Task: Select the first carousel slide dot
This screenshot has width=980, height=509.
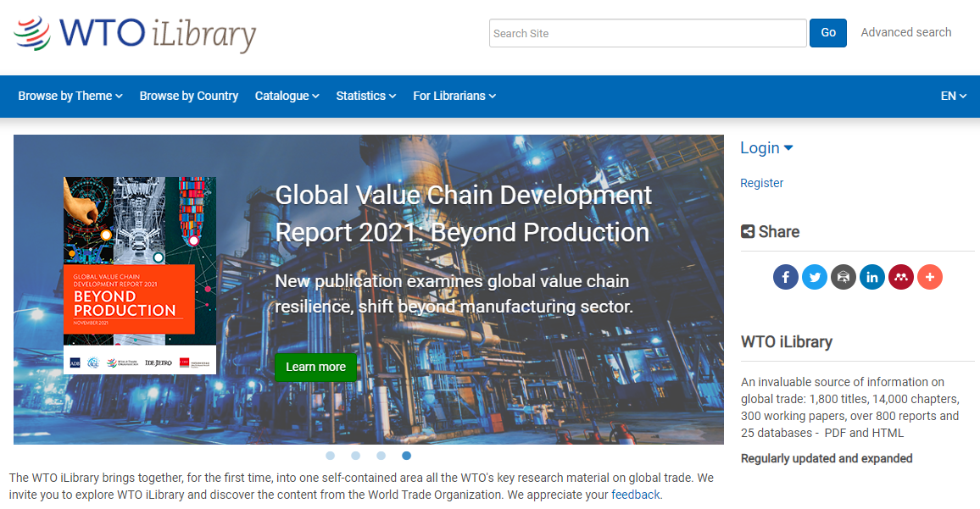Action: coord(330,456)
